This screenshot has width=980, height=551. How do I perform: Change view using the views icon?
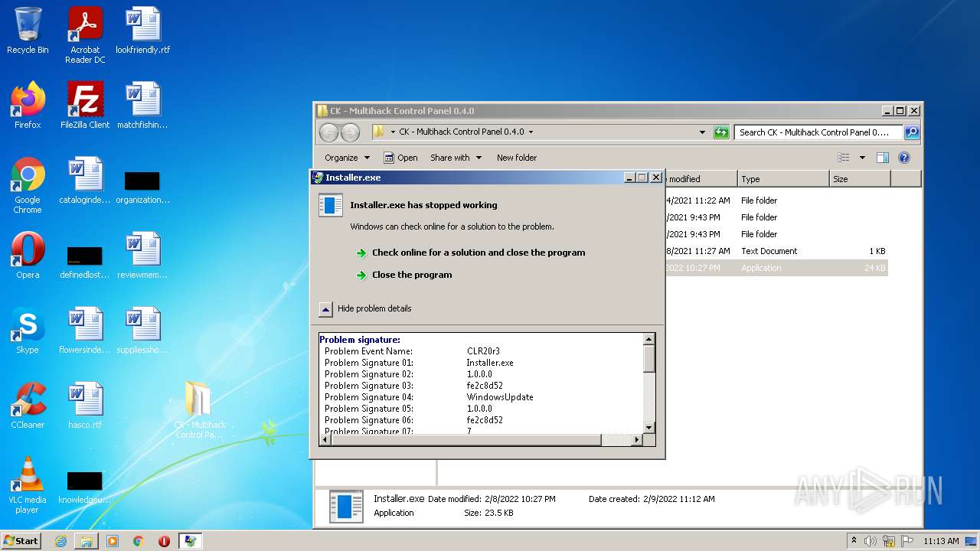click(844, 158)
